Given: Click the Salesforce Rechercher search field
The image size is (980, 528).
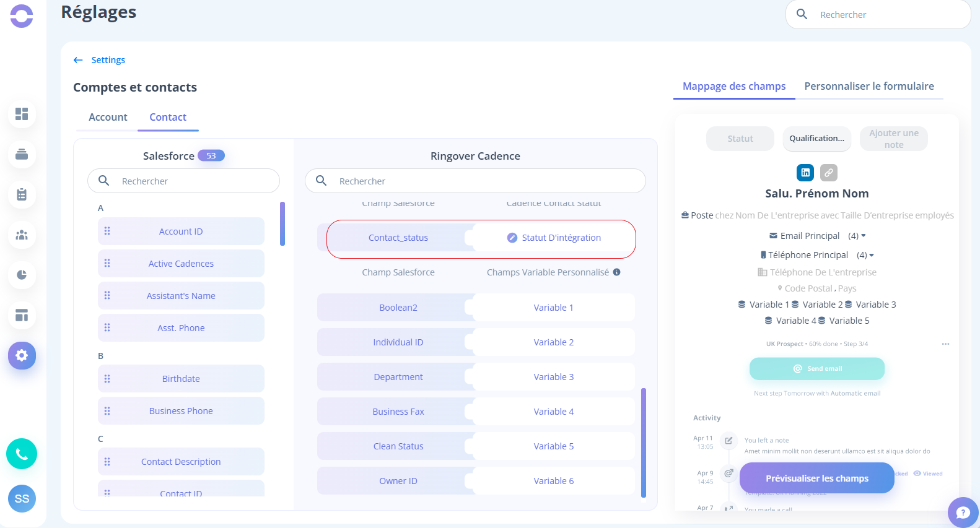Looking at the screenshot, I should click(x=183, y=181).
